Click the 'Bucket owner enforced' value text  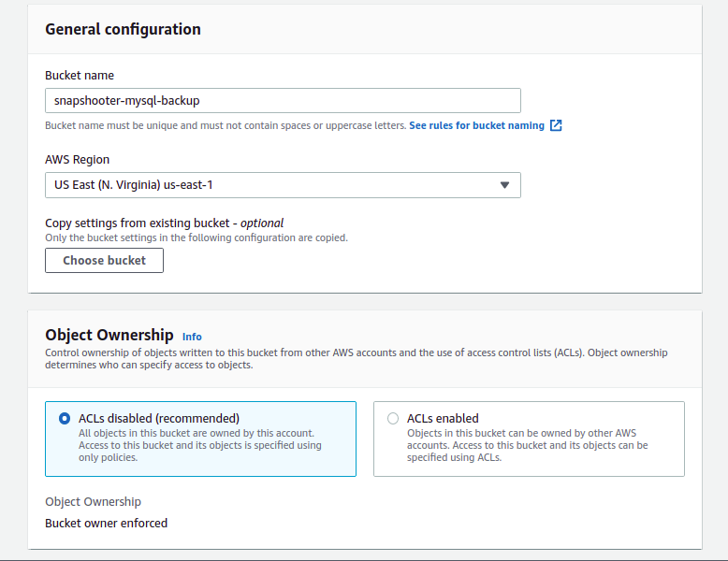[x=107, y=524]
